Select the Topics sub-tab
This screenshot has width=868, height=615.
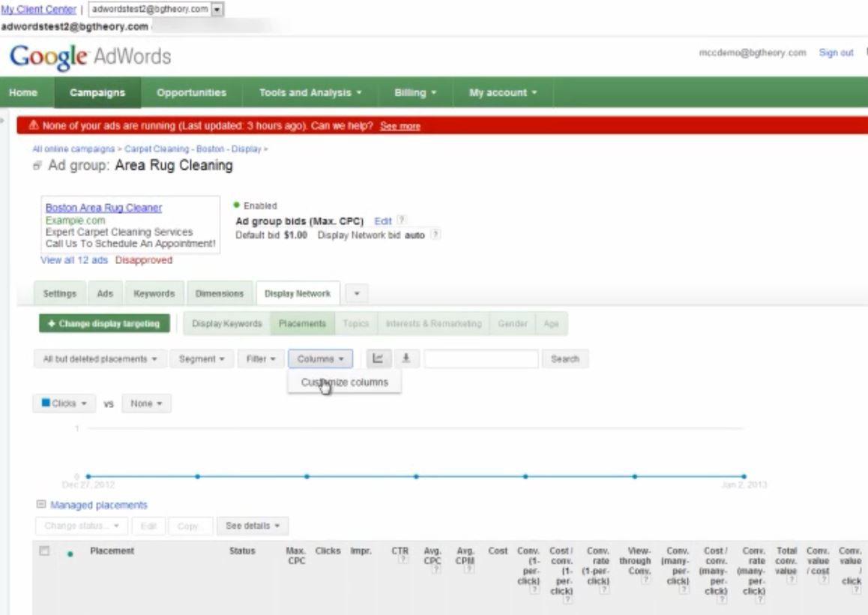click(356, 323)
